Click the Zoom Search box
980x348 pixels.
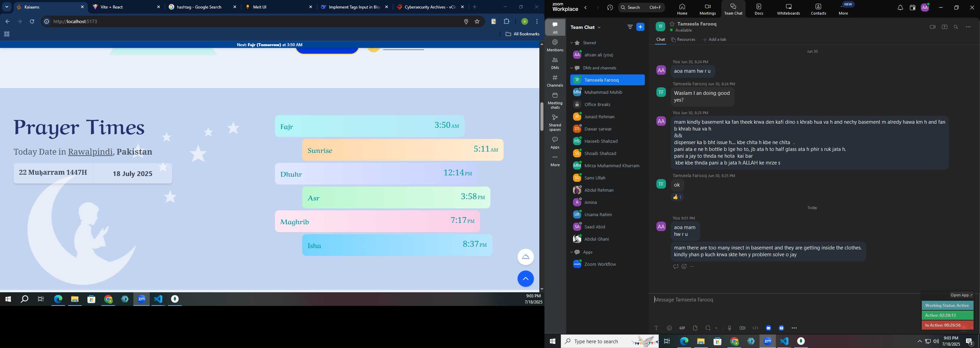[641, 7]
